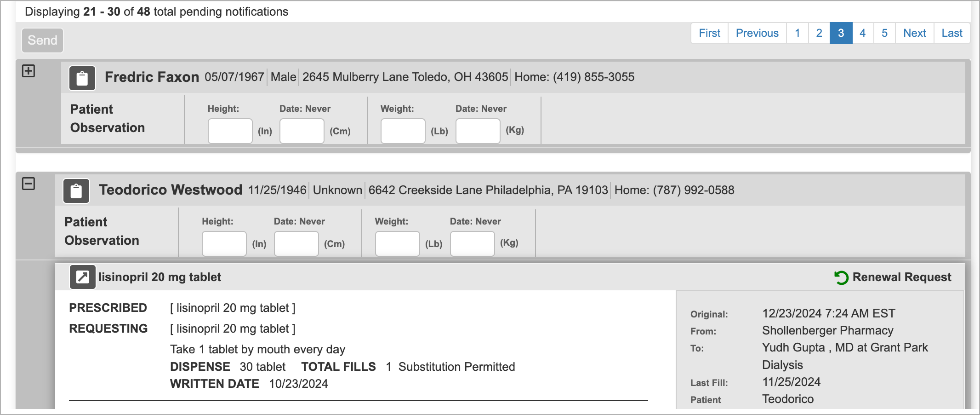
Task: Focus Teodorico Westwood's weight kilograms field
Action: coord(473,244)
